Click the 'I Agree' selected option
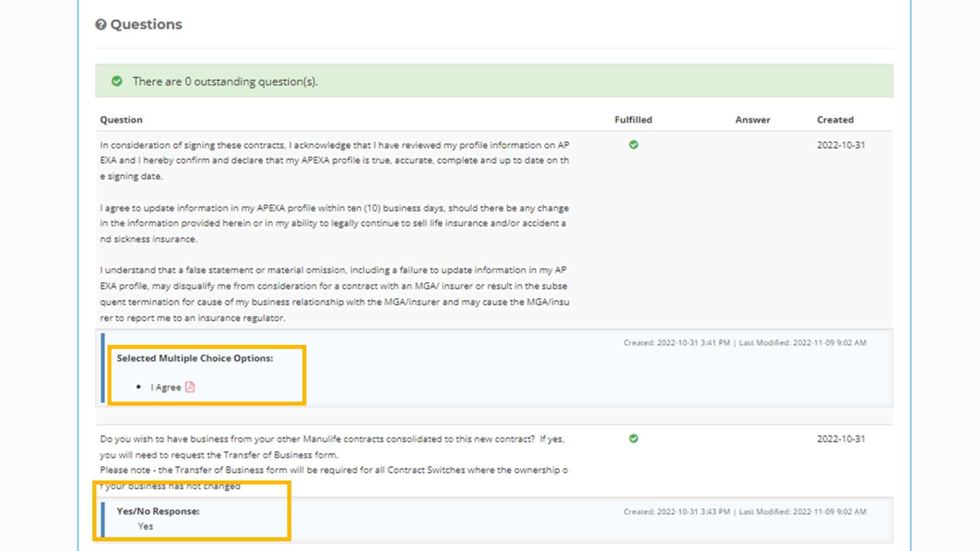 [x=166, y=387]
